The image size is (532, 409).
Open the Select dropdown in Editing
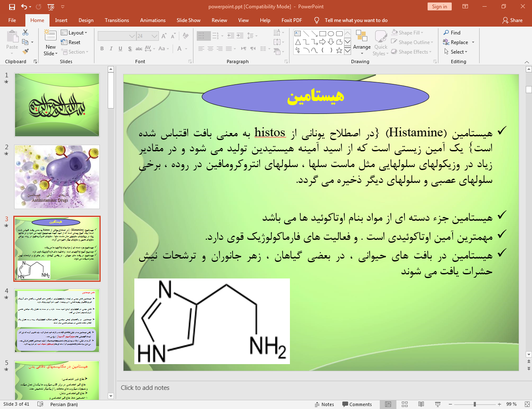click(x=456, y=52)
